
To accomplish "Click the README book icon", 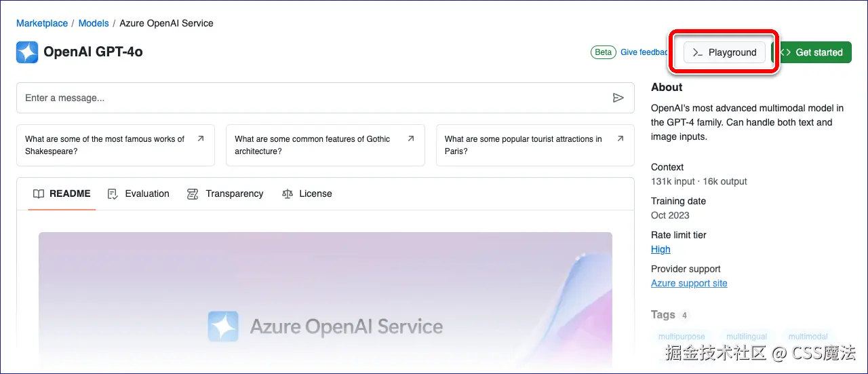I will [x=39, y=193].
